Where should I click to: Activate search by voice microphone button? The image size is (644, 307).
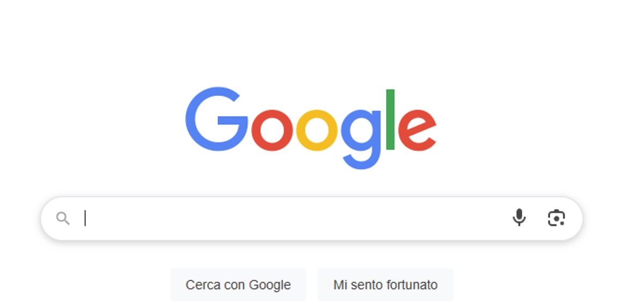tap(519, 218)
